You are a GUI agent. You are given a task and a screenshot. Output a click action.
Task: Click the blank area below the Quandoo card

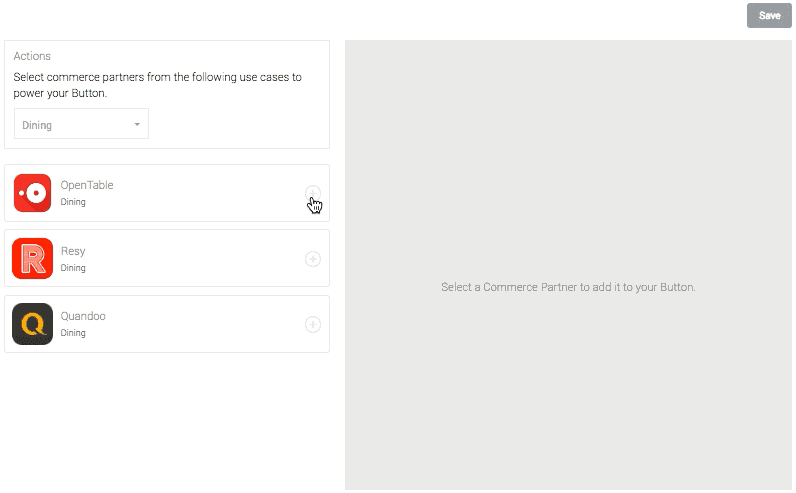click(166, 420)
